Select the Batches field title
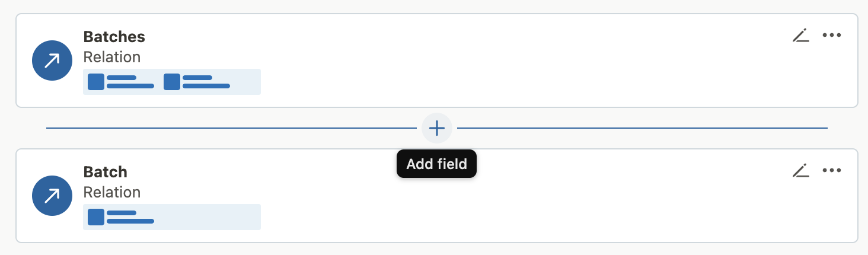 pos(114,37)
